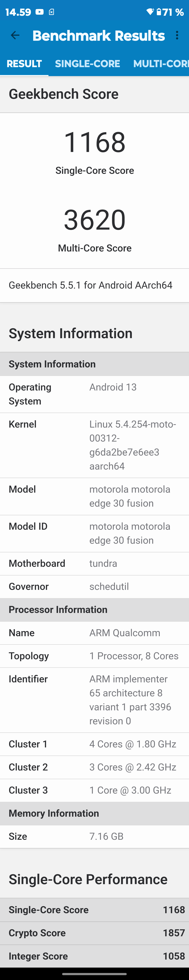This screenshot has height=980, width=189.
Task: Tap the Crypto Score row
Action: pyautogui.click(x=94, y=933)
